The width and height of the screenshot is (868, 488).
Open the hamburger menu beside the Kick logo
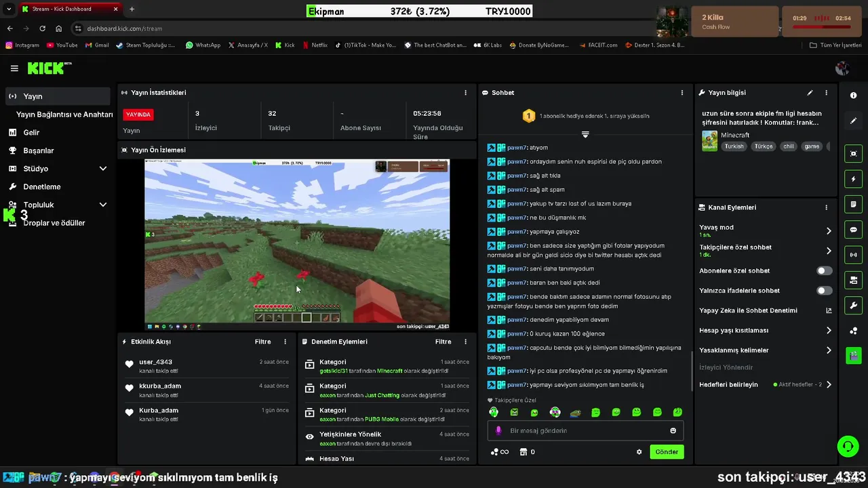14,68
